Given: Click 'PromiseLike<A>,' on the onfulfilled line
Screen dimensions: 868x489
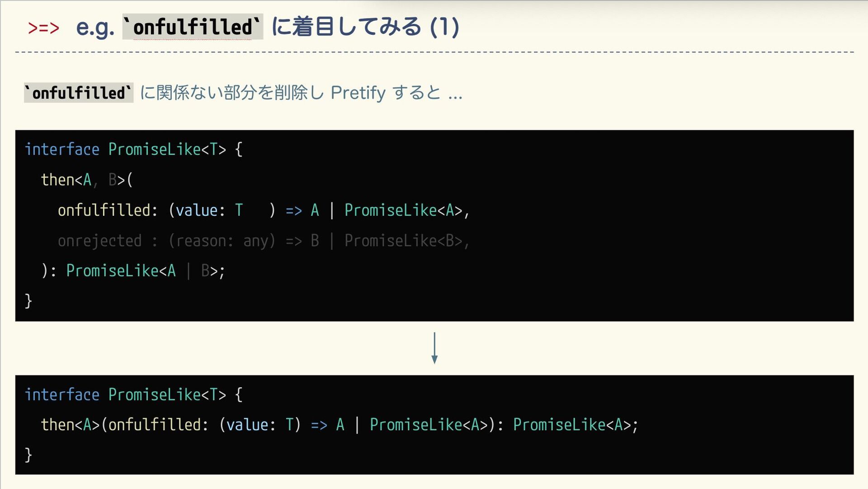Looking at the screenshot, I should click(x=407, y=210).
